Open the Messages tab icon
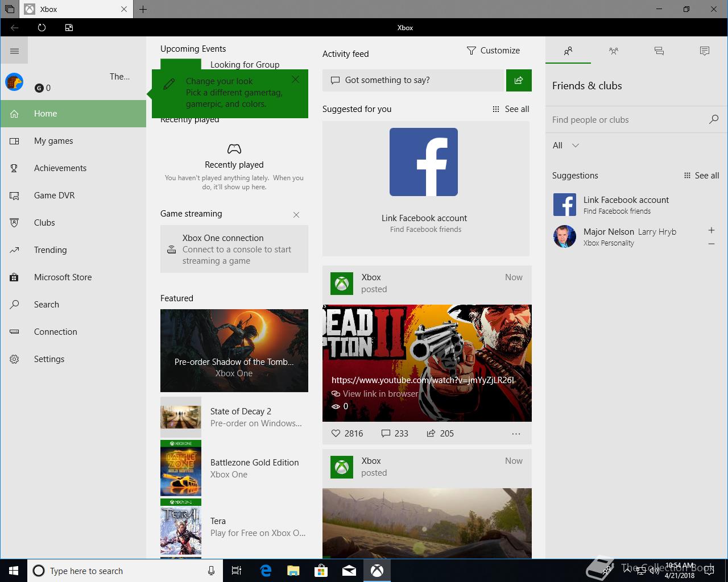Viewport: 728px width, 582px height. point(659,51)
